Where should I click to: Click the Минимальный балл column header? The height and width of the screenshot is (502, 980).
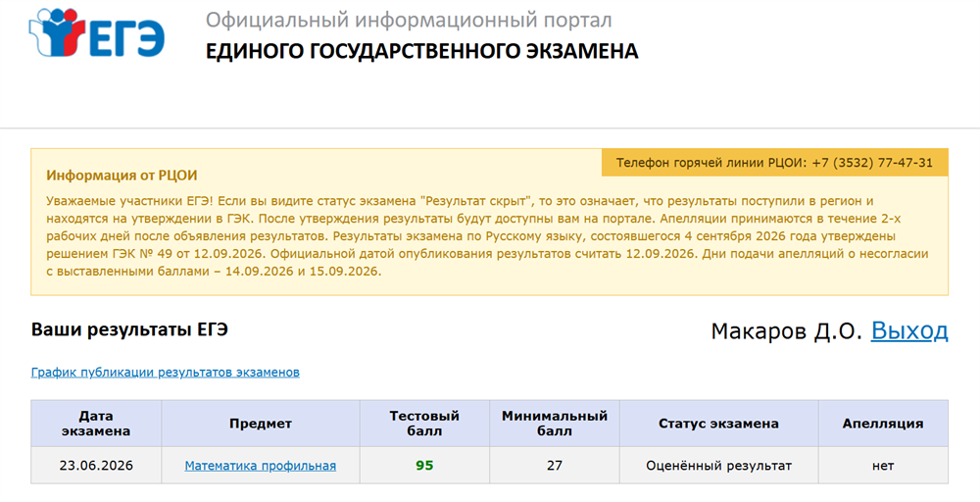pos(555,424)
